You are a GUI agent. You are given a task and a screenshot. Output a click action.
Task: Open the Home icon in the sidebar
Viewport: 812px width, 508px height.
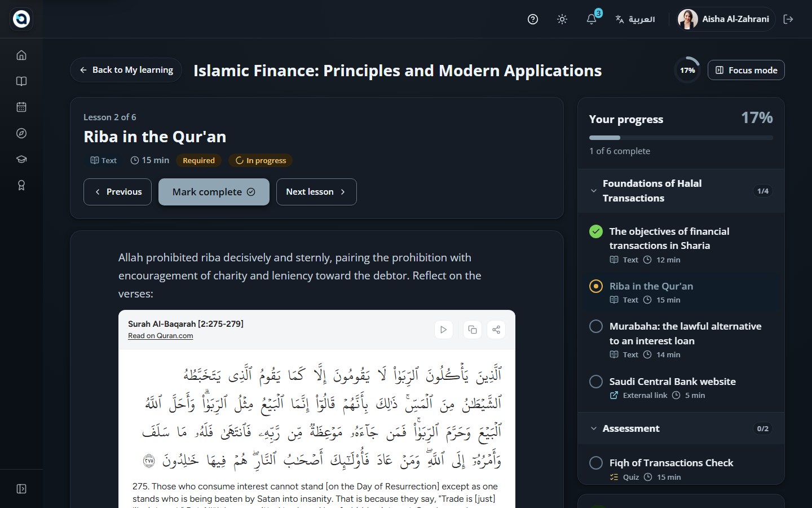click(x=21, y=55)
